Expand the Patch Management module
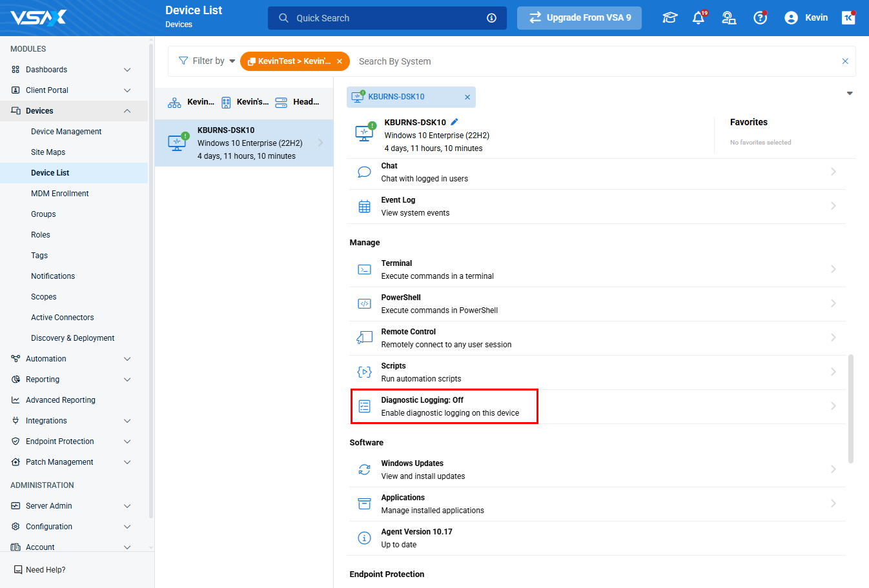Image resolution: width=869 pixels, height=588 pixels. [127, 462]
